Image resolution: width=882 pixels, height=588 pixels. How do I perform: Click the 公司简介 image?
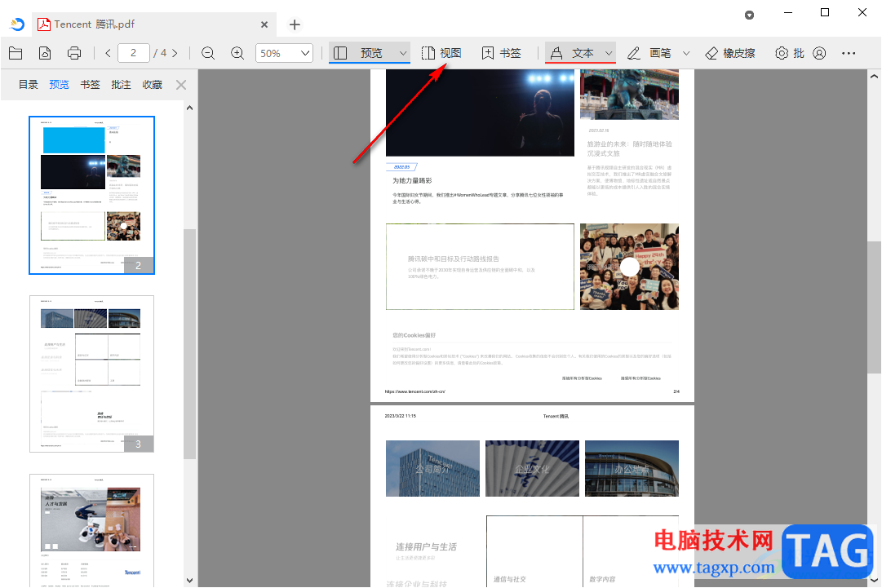[432, 468]
